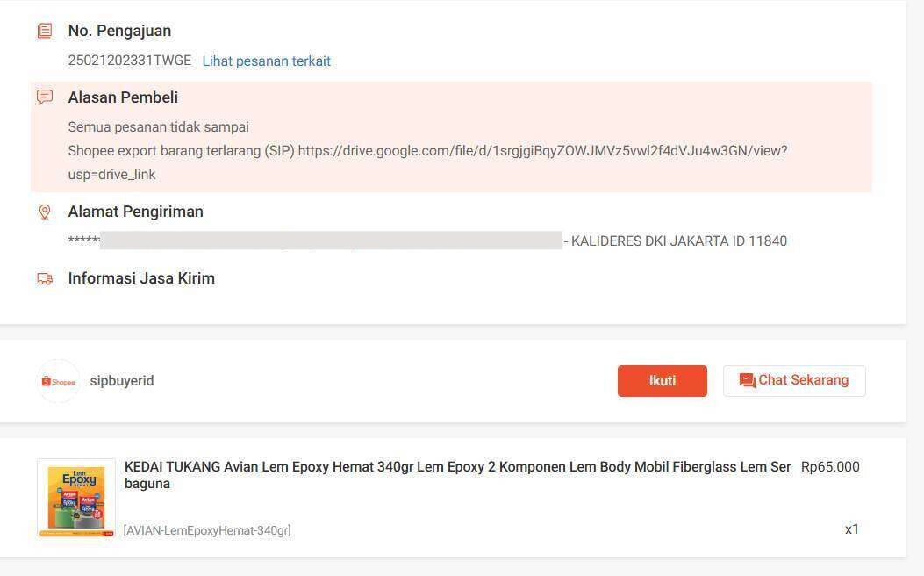The image size is (924, 576).
Task: Open the sipbuyerid Shopee shop avatar
Action: (58, 381)
